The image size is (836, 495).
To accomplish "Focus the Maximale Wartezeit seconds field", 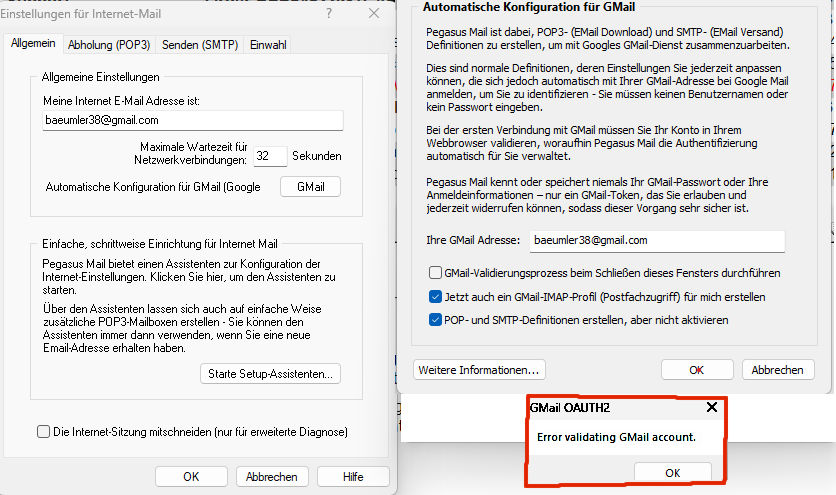I will point(270,156).
